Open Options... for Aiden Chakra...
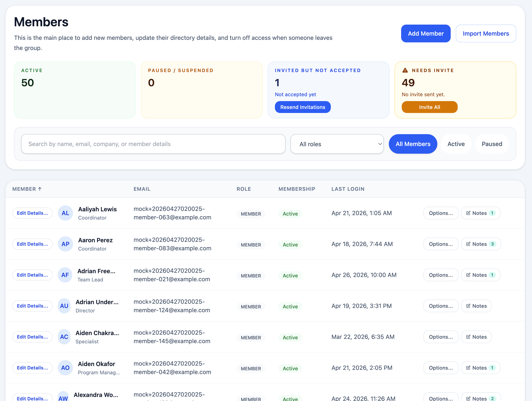The height and width of the screenshot is (401, 532). coord(441,337)
